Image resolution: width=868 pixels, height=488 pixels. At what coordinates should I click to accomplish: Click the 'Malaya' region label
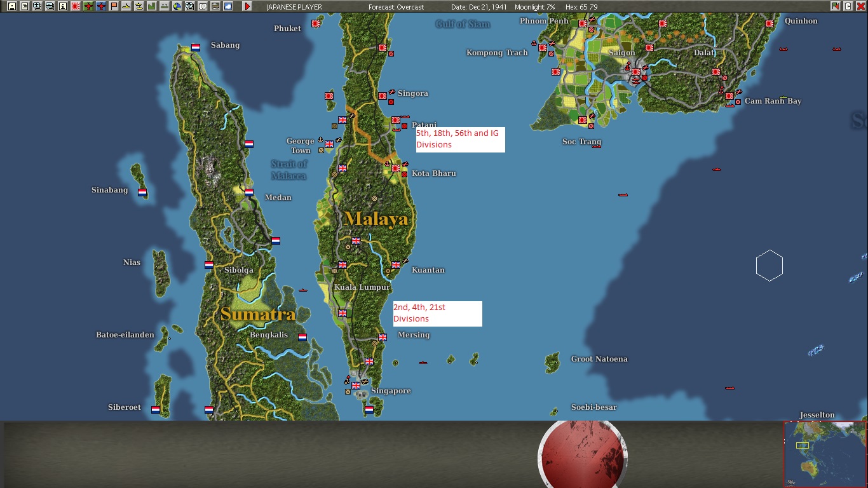tap(376, 219)
